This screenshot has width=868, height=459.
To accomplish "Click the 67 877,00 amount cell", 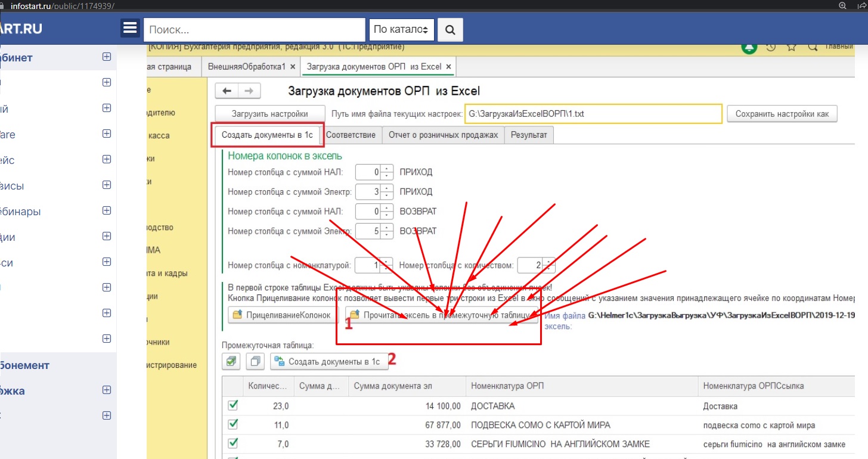I will click(x=407, y=425).
